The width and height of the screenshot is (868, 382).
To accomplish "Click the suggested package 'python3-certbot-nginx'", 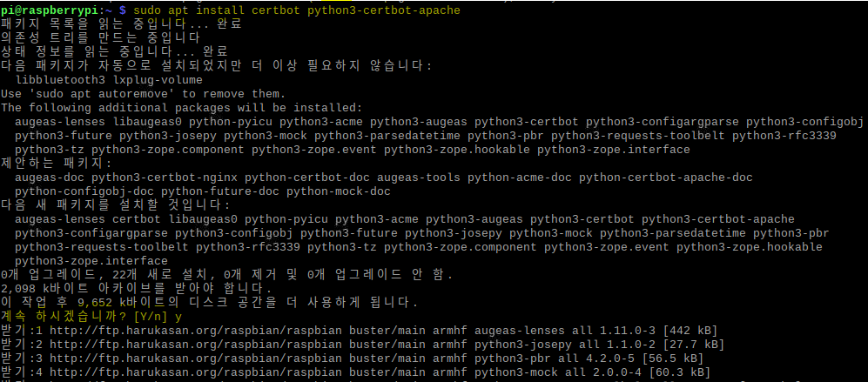I will pyautogui.click(x=165, y=178).
